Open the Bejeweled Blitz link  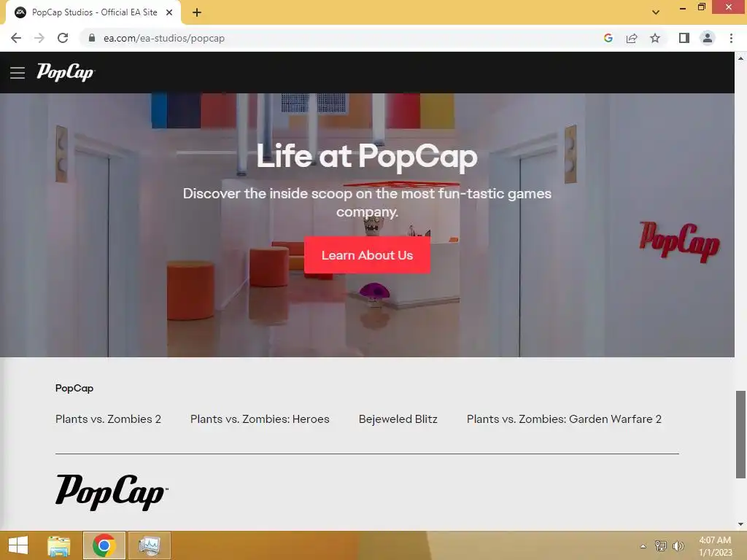point(398,419)
